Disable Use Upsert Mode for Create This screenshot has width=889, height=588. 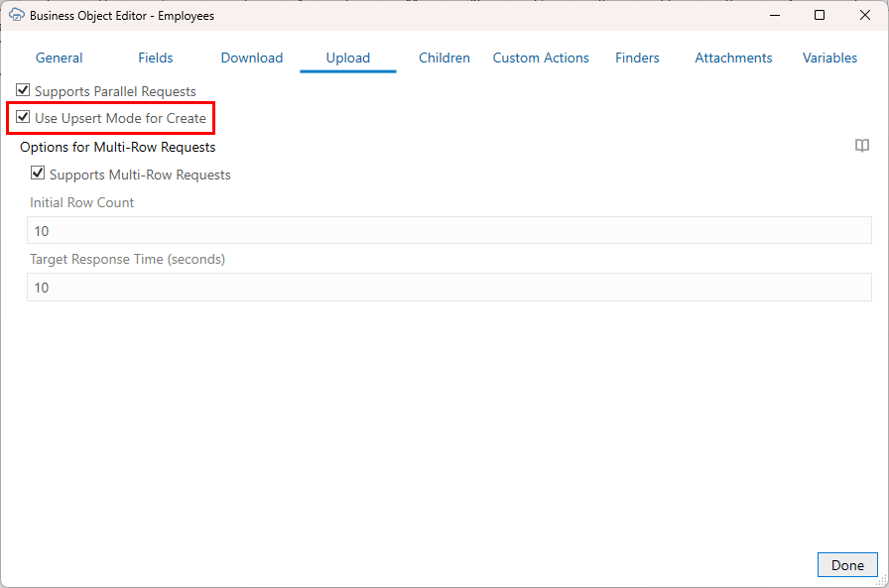[22, 118]
